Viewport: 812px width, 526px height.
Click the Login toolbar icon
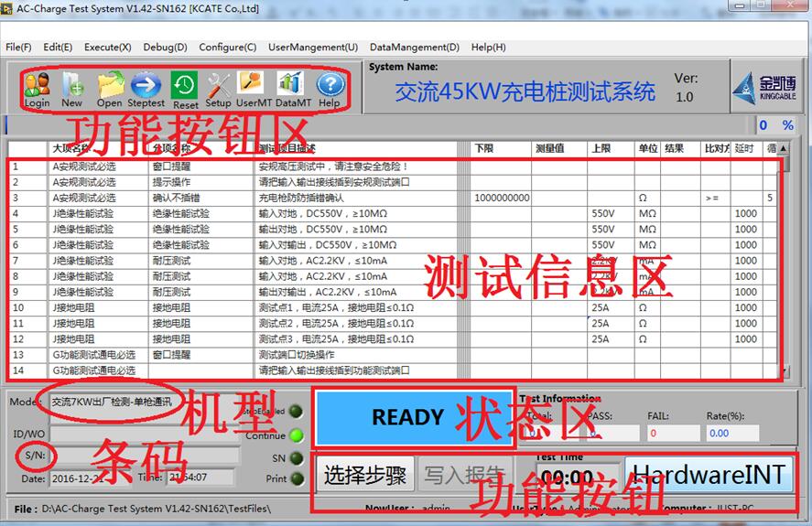coord(37,87)
